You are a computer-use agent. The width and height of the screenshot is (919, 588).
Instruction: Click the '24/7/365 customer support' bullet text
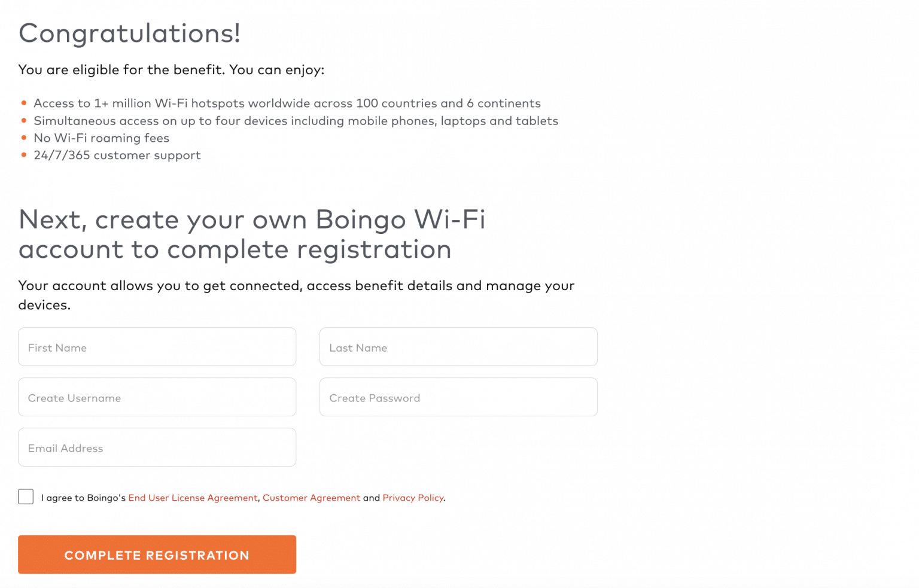coord(117,155)
